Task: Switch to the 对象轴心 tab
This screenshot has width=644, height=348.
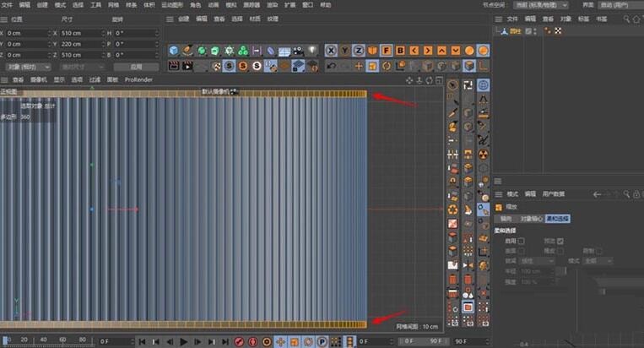Action: tap(532, 219)
